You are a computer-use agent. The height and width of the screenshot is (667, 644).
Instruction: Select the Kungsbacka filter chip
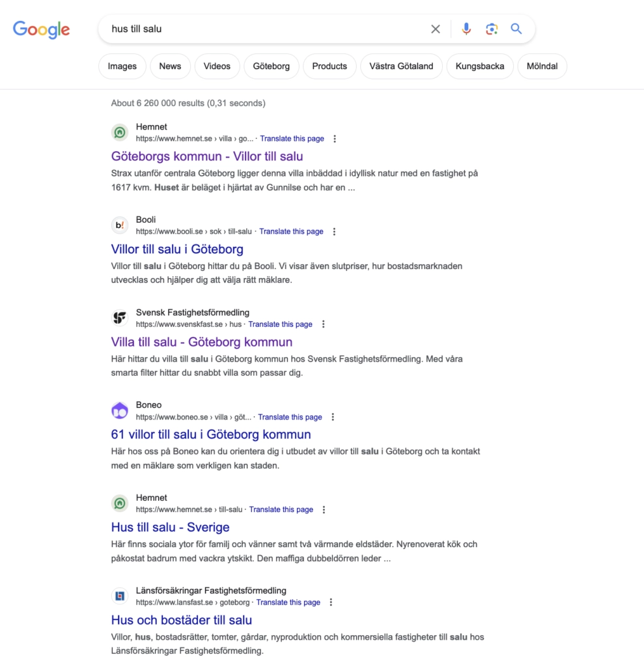(480, 66)
